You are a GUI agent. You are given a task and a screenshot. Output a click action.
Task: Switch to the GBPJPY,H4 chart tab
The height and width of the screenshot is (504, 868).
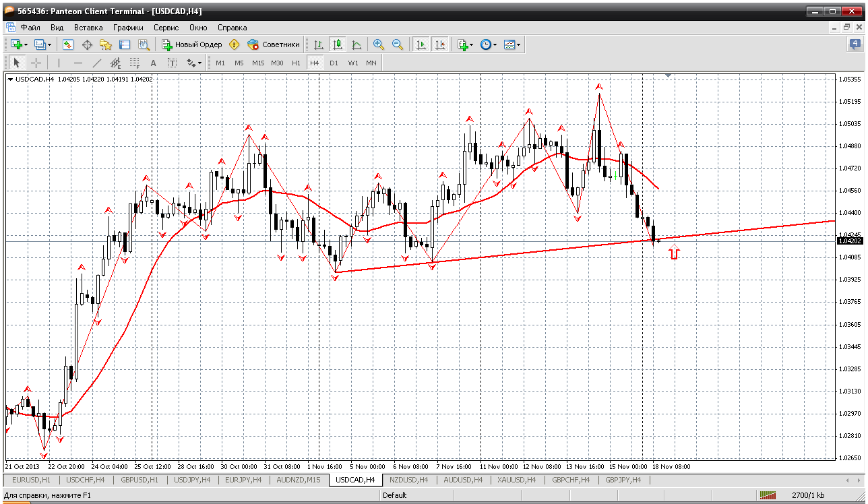[x=623, y=480]
